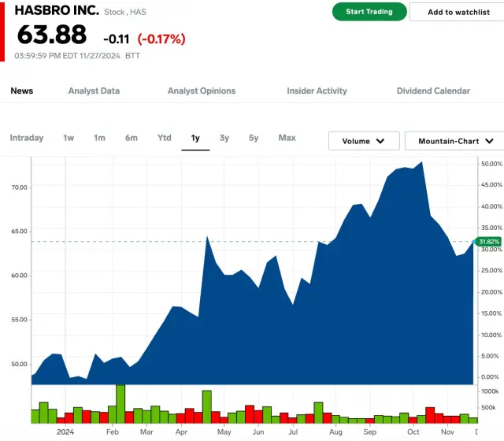Image resolution: width=504 pixels, height=441 pixels.
Task: View the Insider Activity tab
Action: (317, 91)
